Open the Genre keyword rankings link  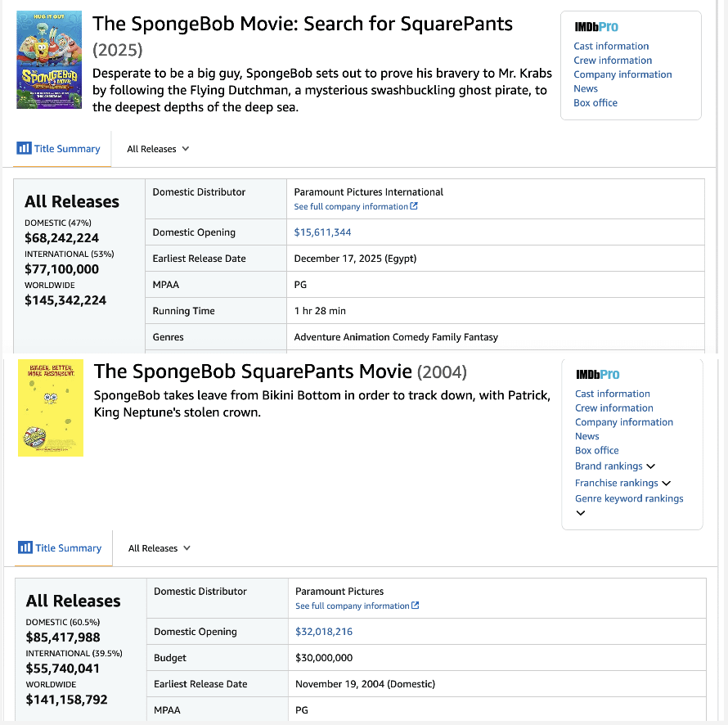629,498
